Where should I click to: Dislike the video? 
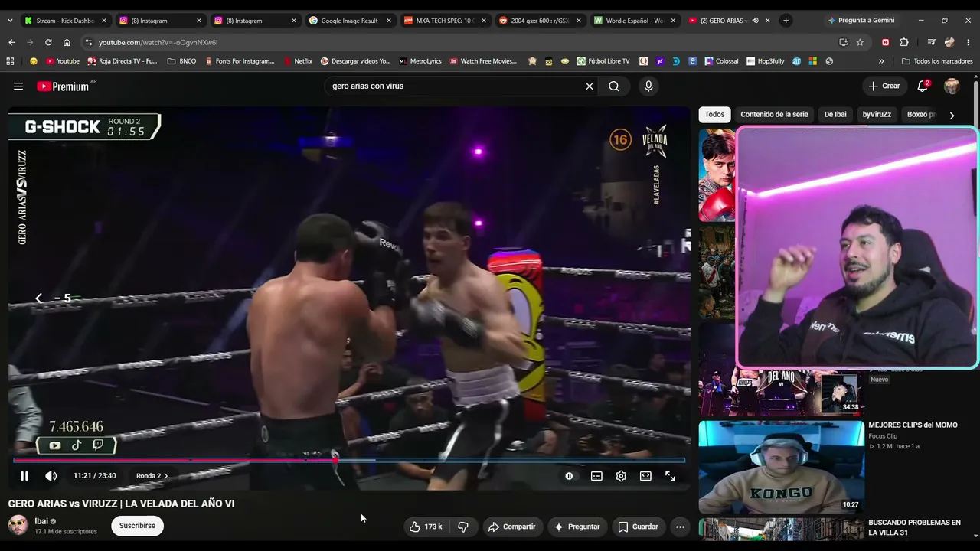click(463, 527)
